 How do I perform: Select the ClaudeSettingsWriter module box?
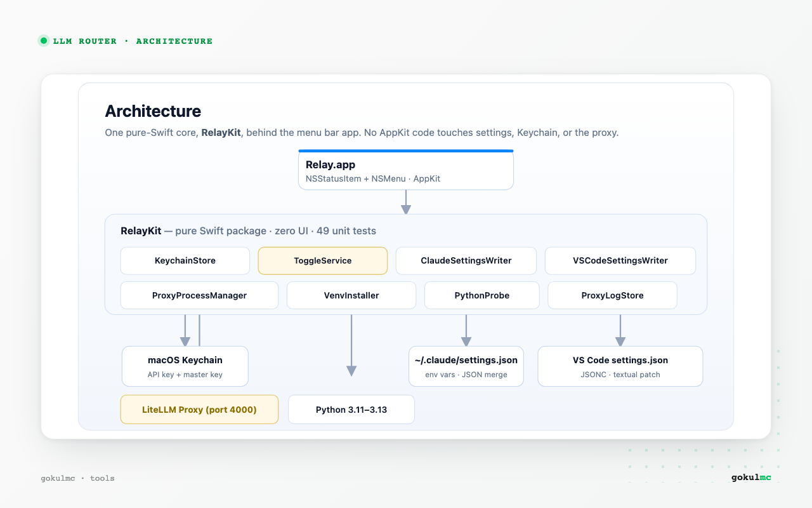click(466, 260)
